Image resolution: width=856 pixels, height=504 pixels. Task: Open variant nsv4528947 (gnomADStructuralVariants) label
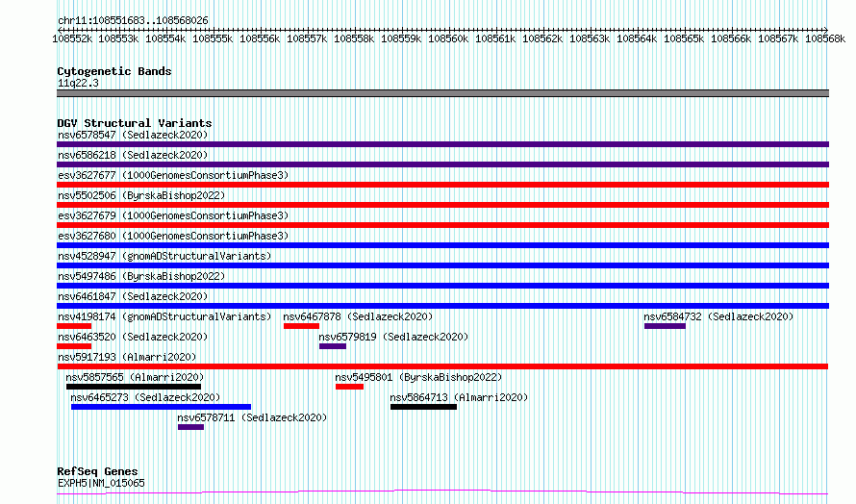pos(164,256)
